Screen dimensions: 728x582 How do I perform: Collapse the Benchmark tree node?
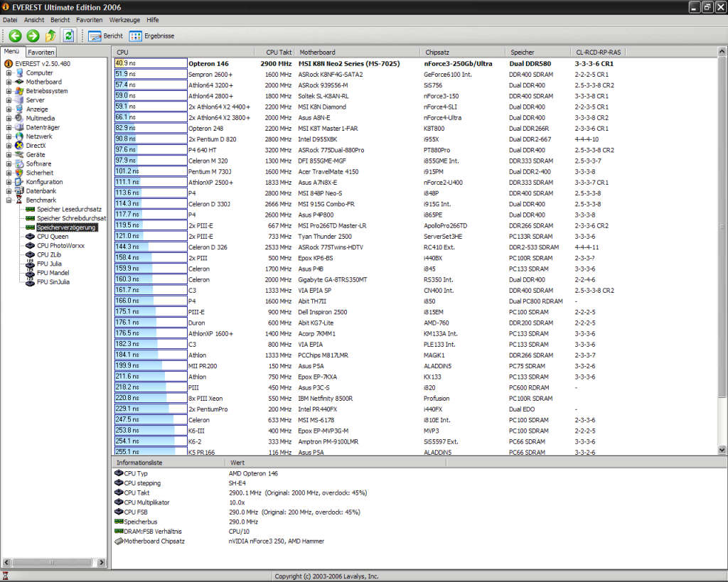(x=9, y=200)
